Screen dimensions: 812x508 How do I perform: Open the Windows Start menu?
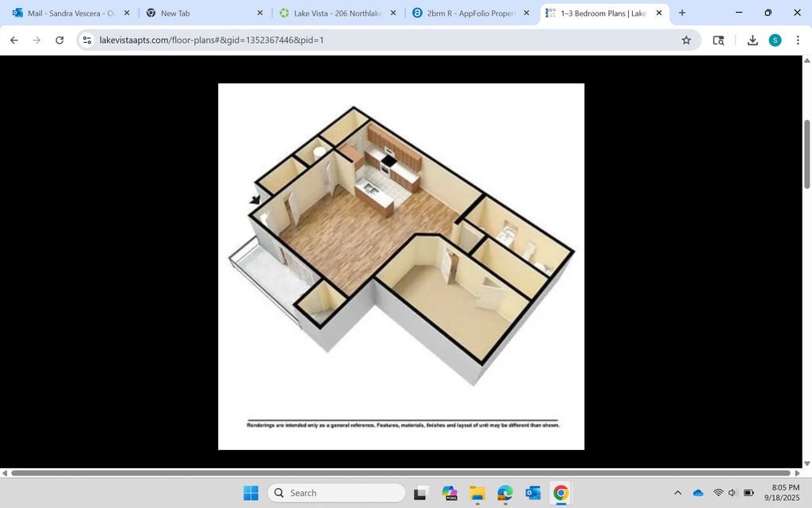point(251,493)
